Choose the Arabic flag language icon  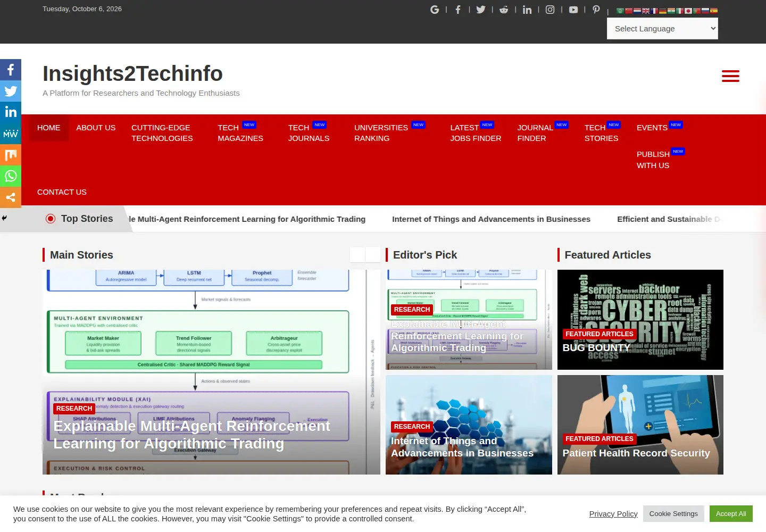point(620,11)
